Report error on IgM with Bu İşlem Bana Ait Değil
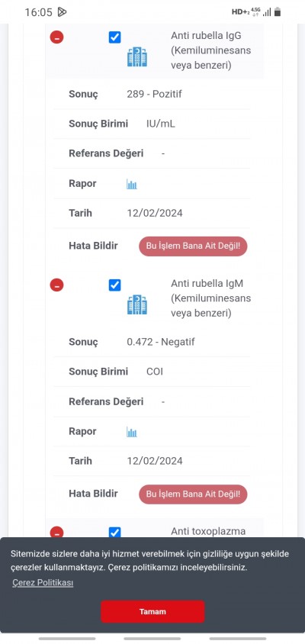Screen dimensions: 305x644 pyautogui.click(x=193, y=494)
